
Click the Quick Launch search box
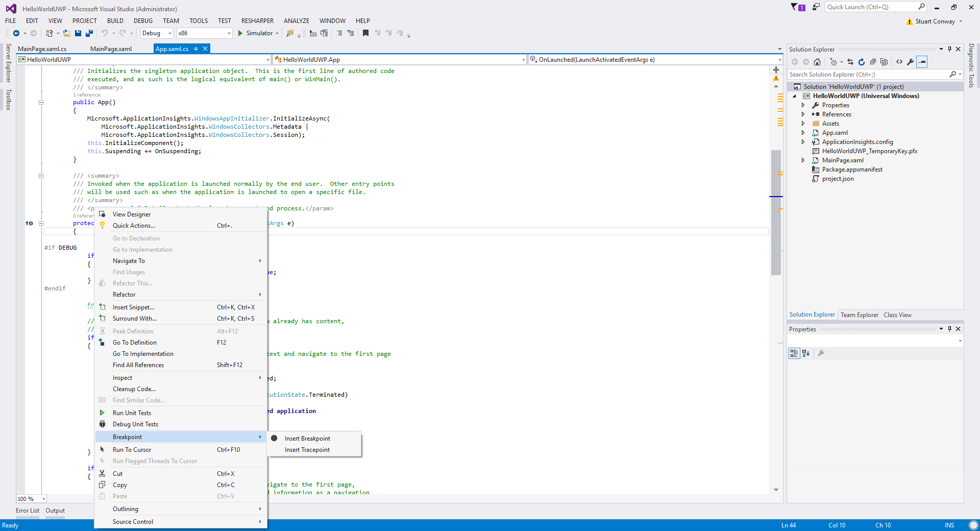point(875,7)
